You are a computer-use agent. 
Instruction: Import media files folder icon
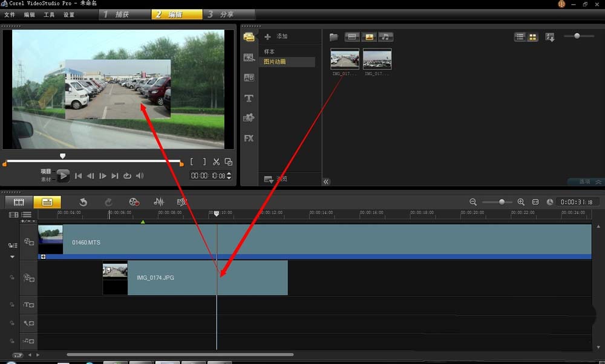point(334,37)
